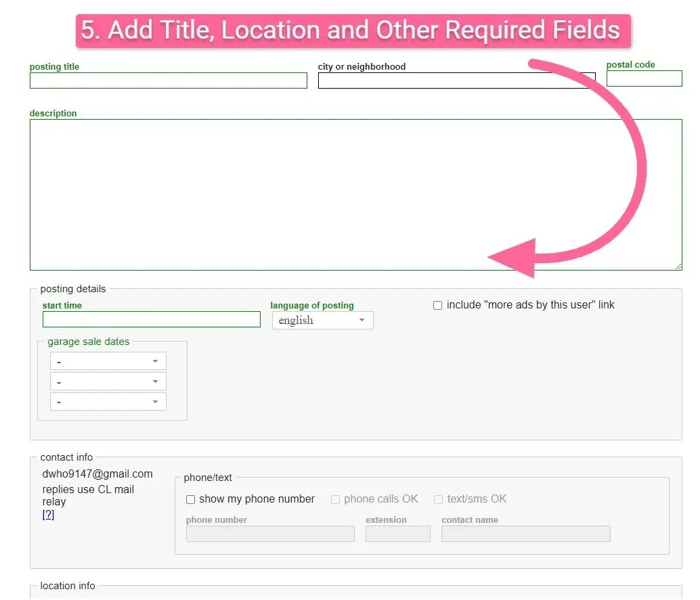Click the phone number field
This screenshot has width=700, height=600.
tap(270, 534)
